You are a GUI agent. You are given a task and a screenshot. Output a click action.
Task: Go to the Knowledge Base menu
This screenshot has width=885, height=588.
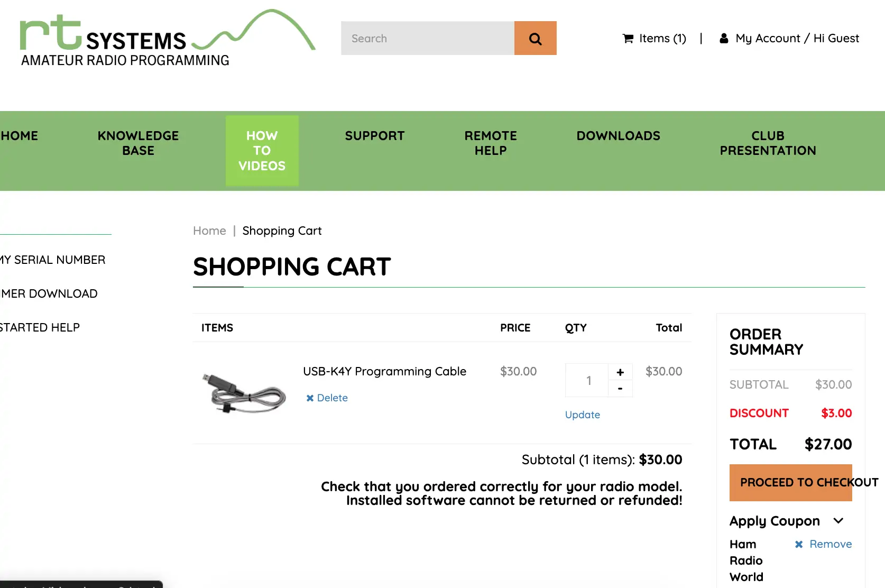pos(138,143)
